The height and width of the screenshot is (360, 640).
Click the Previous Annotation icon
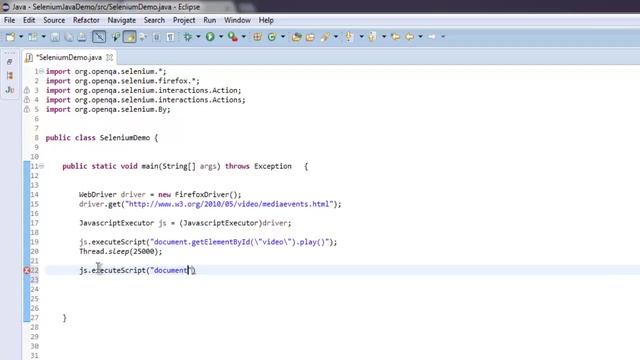(372, 37)
